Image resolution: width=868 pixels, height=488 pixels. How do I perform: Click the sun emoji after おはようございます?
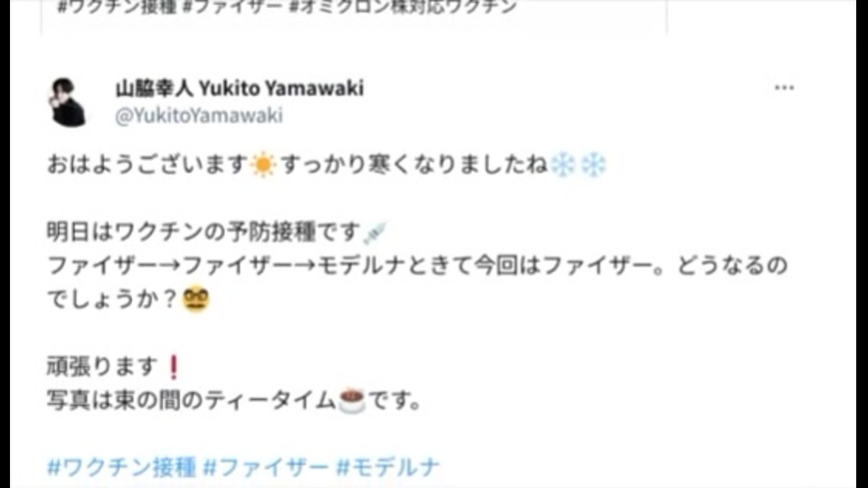[262, 164]
